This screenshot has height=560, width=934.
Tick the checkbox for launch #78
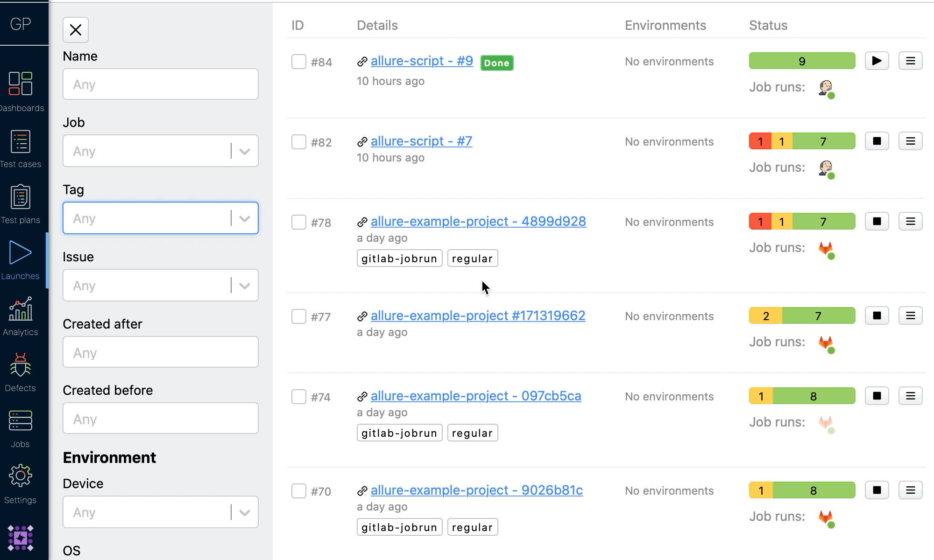click(x=298, y=222)
